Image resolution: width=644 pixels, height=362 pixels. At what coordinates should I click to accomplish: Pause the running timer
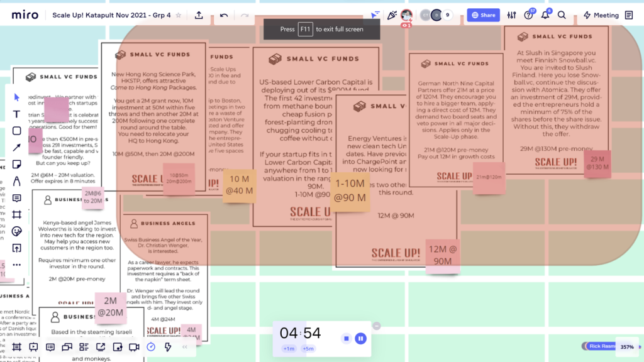pos(360,339)
